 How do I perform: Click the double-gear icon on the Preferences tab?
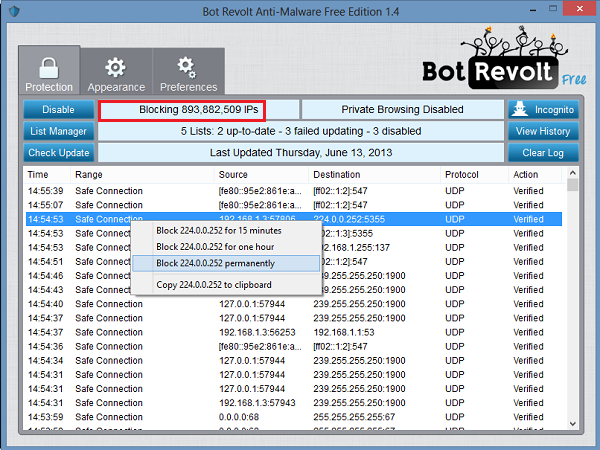coord(187,67)
